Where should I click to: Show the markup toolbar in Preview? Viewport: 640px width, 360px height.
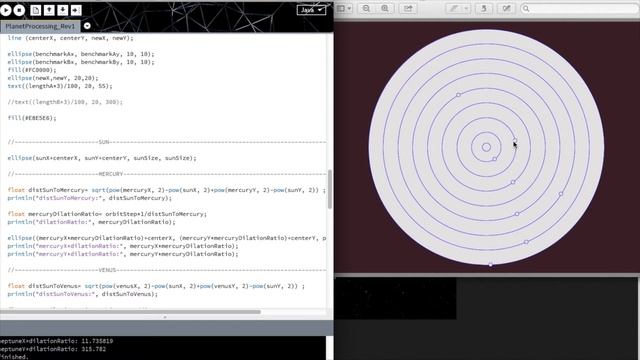(x=506, y=8)
